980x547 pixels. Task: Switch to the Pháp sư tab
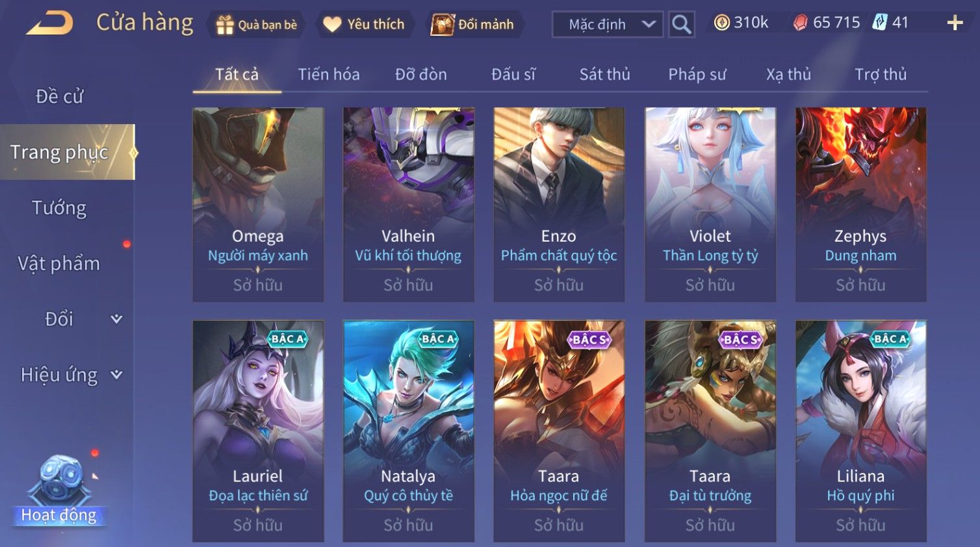pos(697,75)
